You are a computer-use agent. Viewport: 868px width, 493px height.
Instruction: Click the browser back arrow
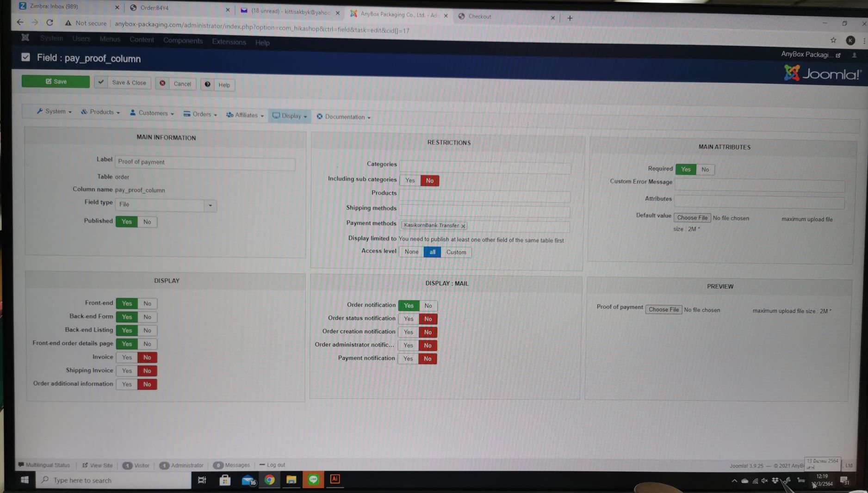coord(20,22)
